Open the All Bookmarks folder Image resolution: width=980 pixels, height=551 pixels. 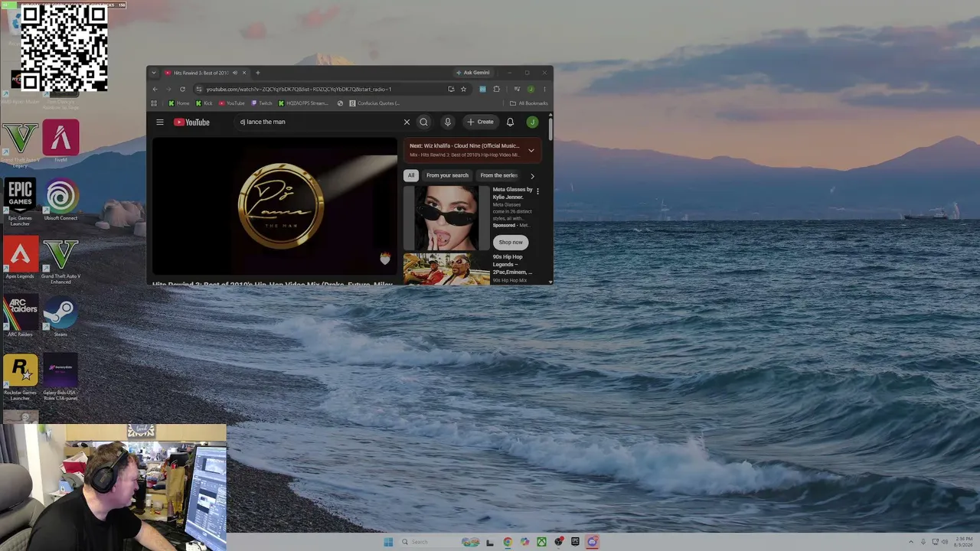(x=529, y=103)
